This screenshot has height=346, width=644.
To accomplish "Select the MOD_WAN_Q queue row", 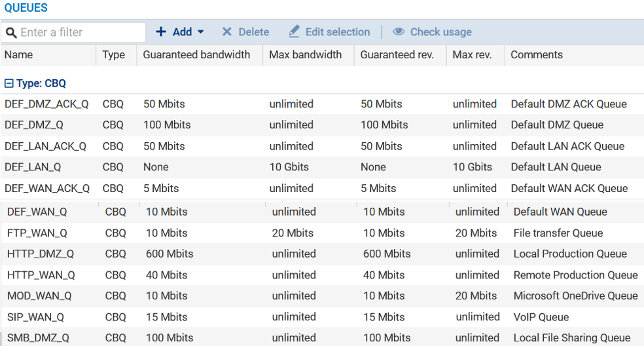I will [39, 296].
